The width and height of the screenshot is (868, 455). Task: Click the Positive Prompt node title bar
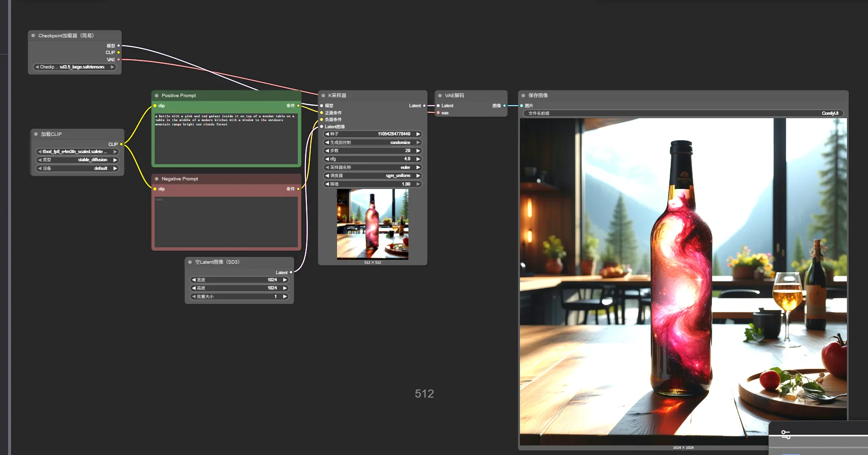point(230,96)
